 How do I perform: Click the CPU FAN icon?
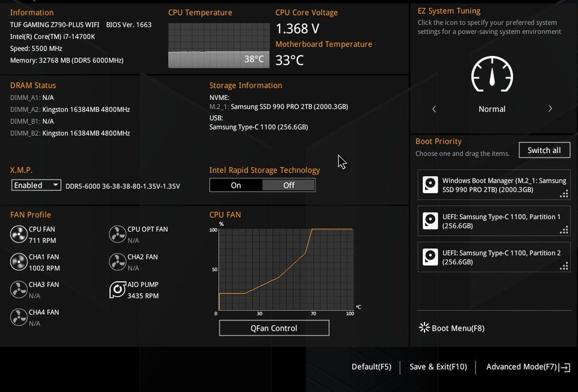tap(19, 234)
